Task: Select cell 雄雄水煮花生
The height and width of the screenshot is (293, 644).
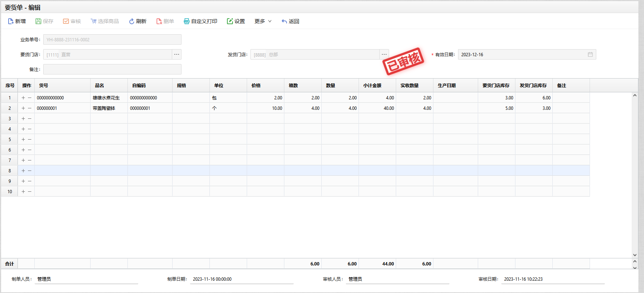Action: point(109,98)
